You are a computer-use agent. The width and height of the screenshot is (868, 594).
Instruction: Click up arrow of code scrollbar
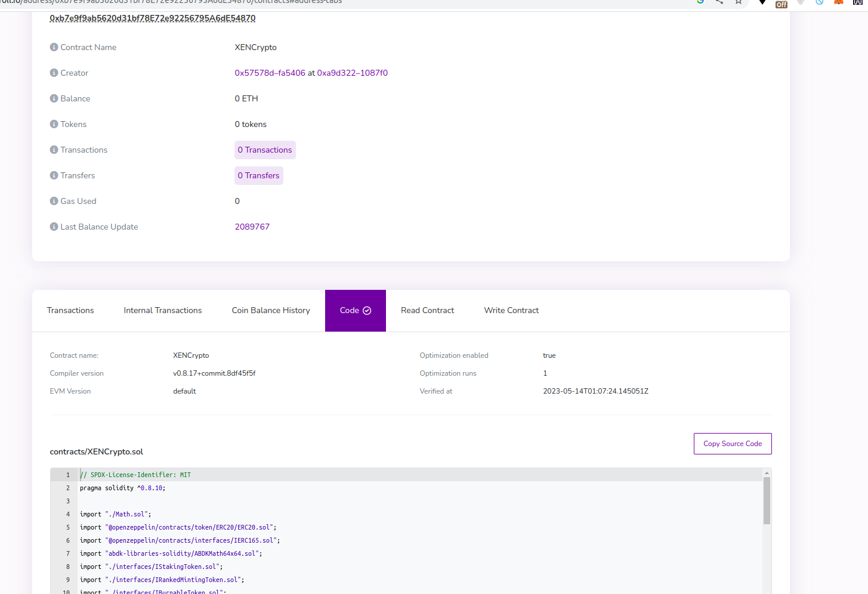tap(767, 473)
